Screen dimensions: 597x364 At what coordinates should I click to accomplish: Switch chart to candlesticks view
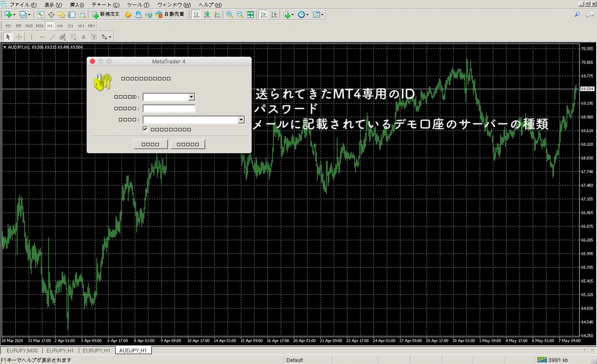pyautogui.click(x=207, y=14)
